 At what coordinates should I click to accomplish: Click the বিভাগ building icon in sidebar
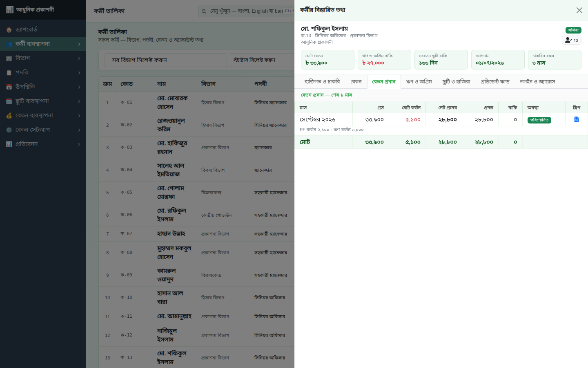coord(9,58)
